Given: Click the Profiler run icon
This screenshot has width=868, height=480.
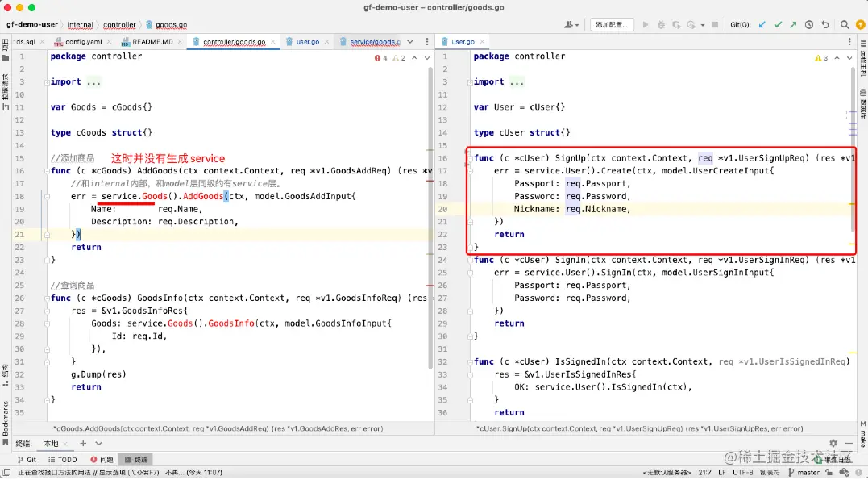Looking at the screenshot, I should point(691,25).
